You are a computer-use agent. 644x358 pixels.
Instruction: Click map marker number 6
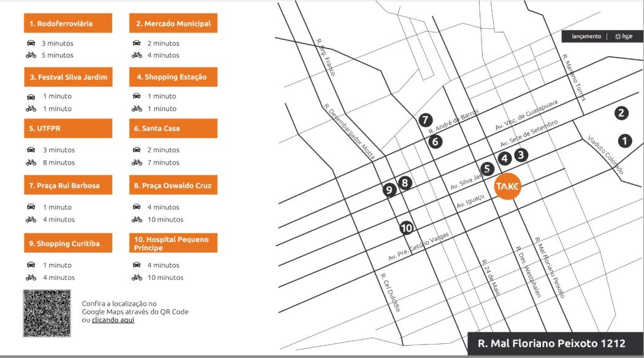click(x=435, y=142)
